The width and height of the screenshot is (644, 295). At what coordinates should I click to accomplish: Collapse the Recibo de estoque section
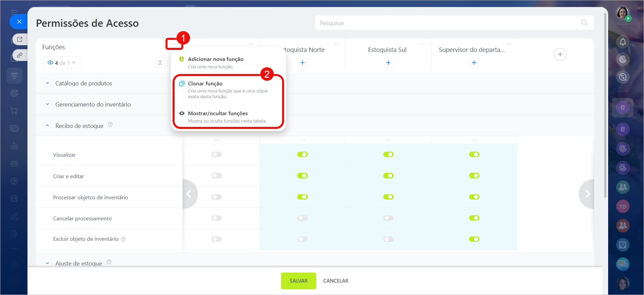(48, 126)
